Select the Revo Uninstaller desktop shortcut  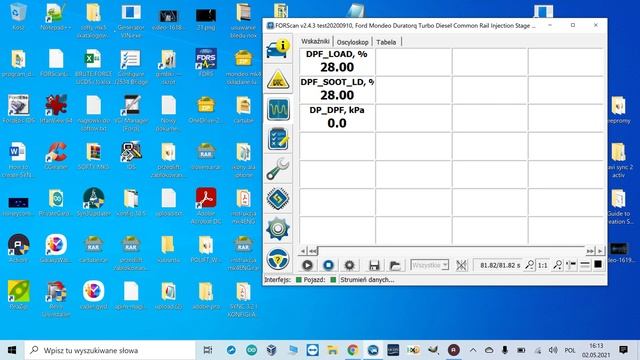[x=56, y=299]
